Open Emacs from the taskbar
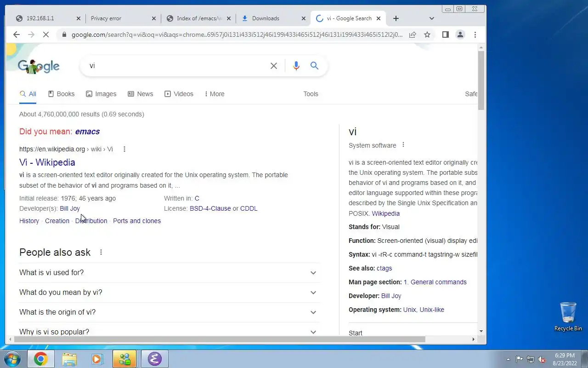Screen dimensions: 588x368 [154, 359]
